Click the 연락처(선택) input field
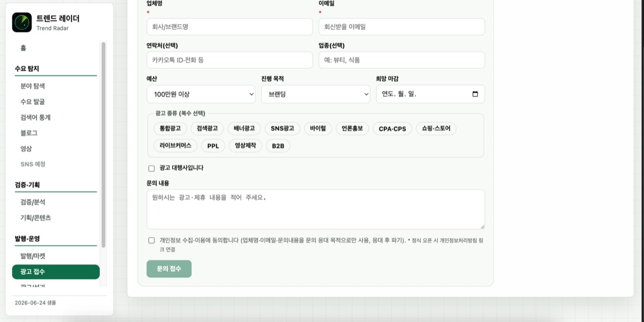This screenshot has width=644, height=322. click(x=230, y=60)
